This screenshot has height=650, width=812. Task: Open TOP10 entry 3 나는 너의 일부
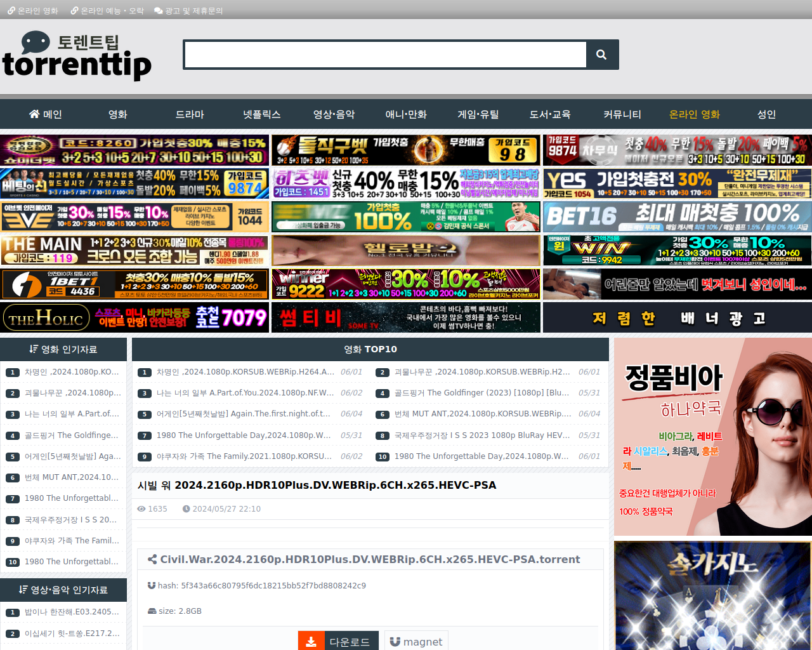pos(246,393)
